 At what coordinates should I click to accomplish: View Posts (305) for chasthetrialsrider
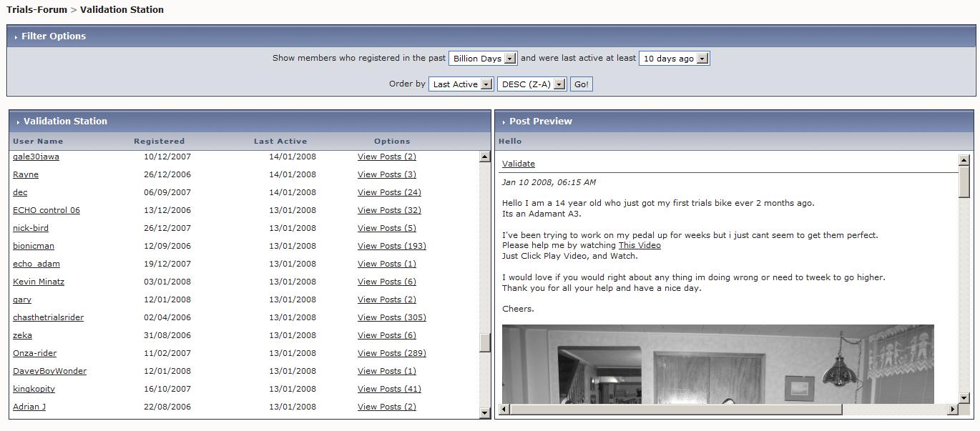tap(392, 317)
